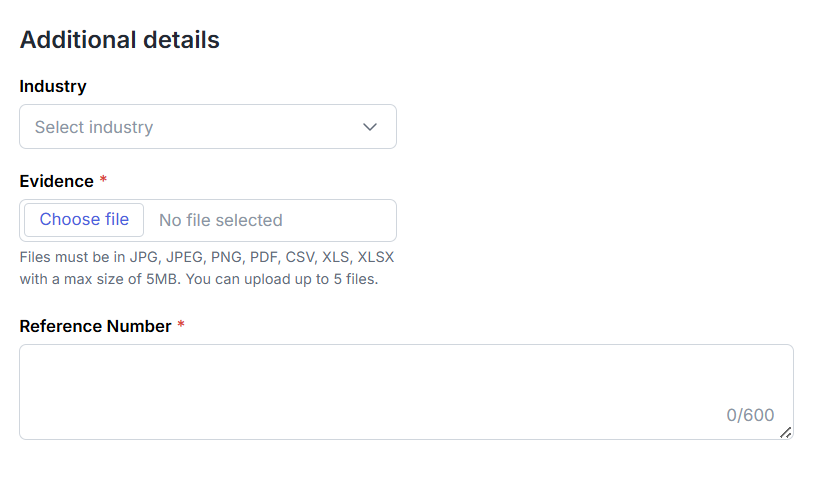The width and height of the screenshot is (839, 494).
Task: Focus the Reference Number text area
Action: 406,392
